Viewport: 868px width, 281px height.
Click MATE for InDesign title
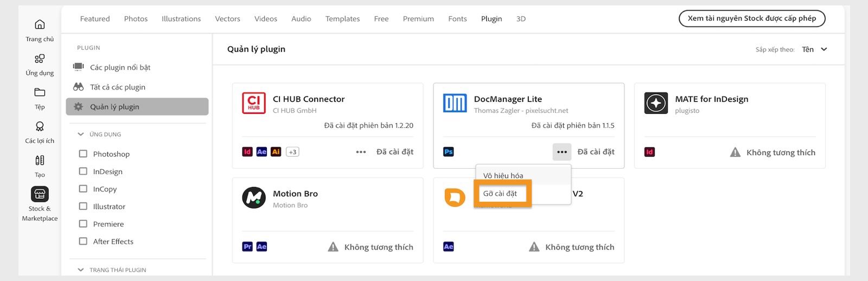pyautogui.click(x=711, y=99)
